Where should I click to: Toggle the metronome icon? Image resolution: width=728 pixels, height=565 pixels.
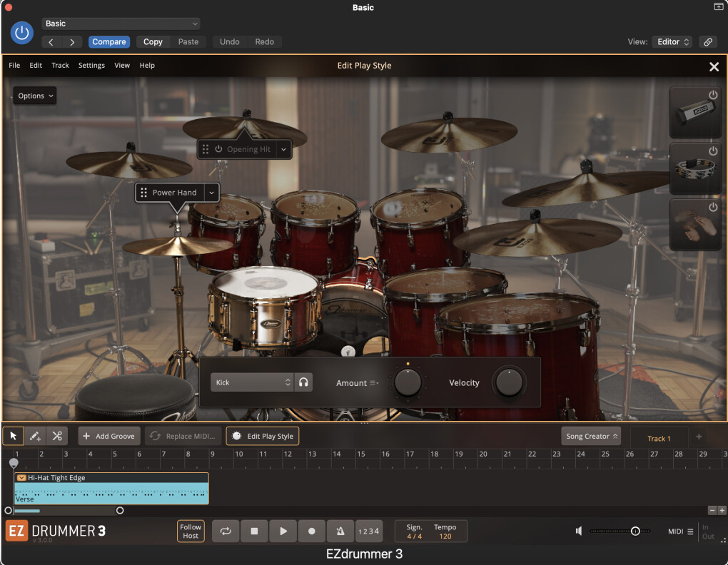click(x=340, y=531)
